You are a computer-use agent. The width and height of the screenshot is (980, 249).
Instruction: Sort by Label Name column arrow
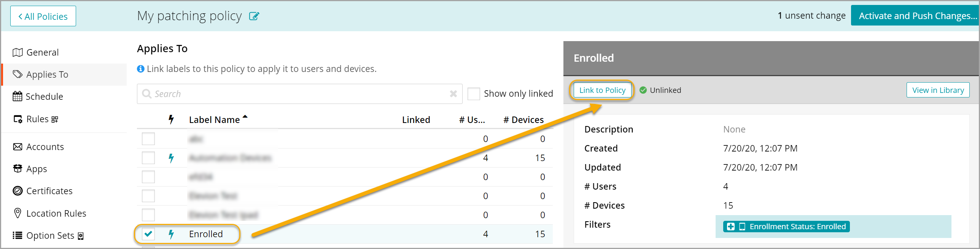click(x=245, y=117)
